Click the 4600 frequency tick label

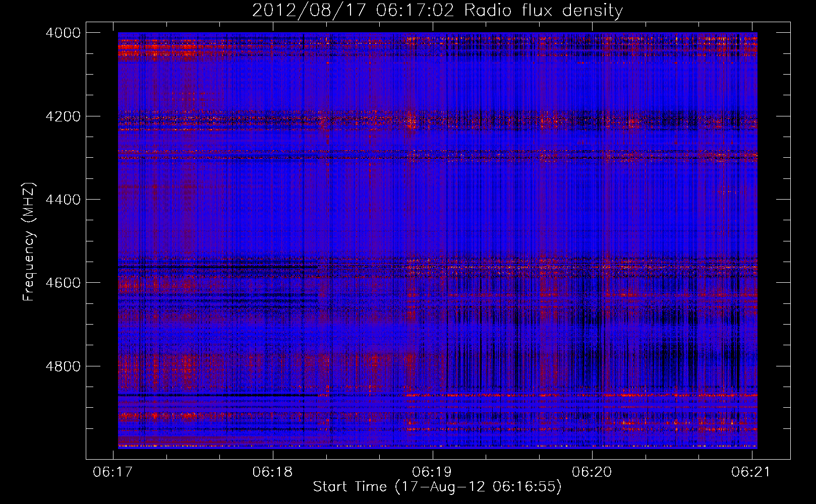[63, 283]
